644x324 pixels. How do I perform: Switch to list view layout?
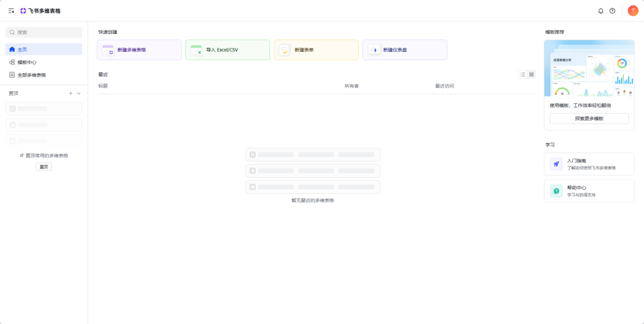(x=523, y=75)
